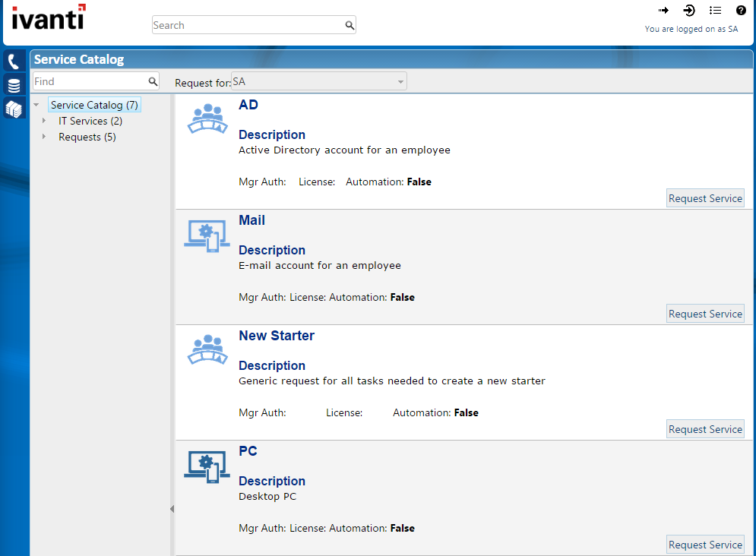The height and width of the screenshot is (556, 756).
Task: Select IT Services (2) in the tree
Action: (90, 121)
